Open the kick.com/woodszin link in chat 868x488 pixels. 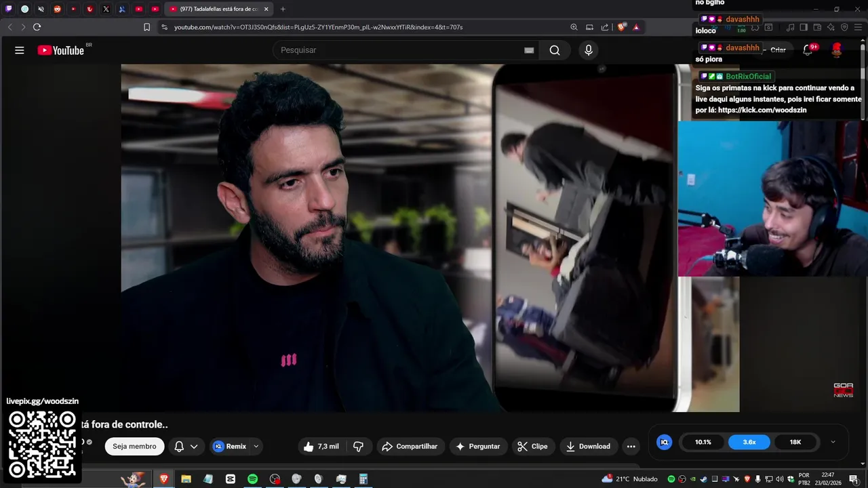[762, 110]
